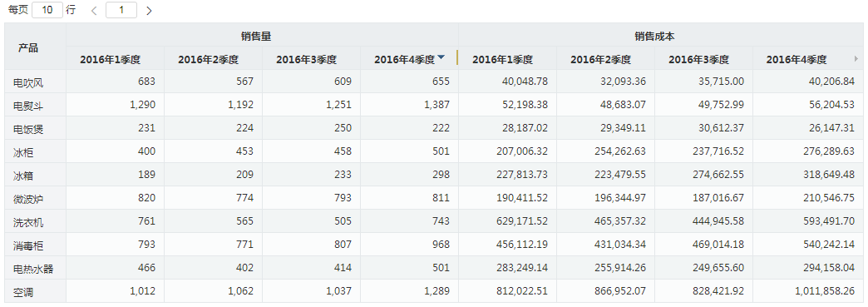The width and height of the screenshot is (868, 307).
Task: Select cost value 30,612.37 for 电饭煲
Action: coord(721,128)
